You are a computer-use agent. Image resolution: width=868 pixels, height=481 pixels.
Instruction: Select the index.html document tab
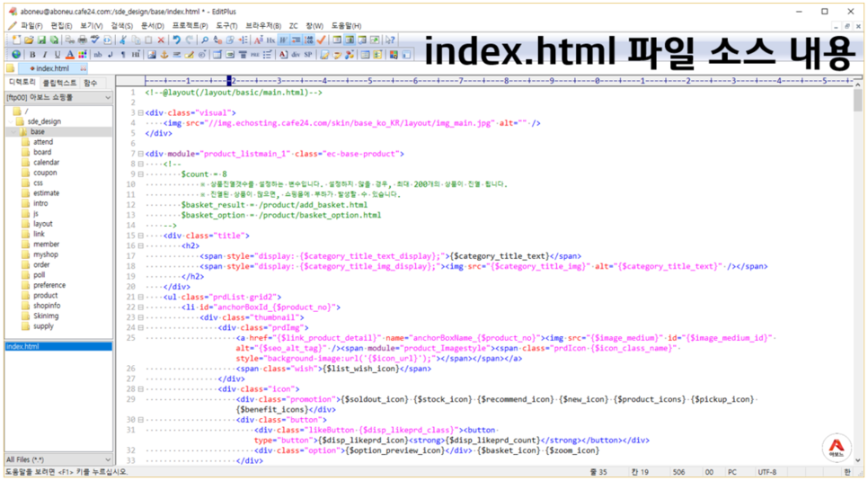[53, 68]
